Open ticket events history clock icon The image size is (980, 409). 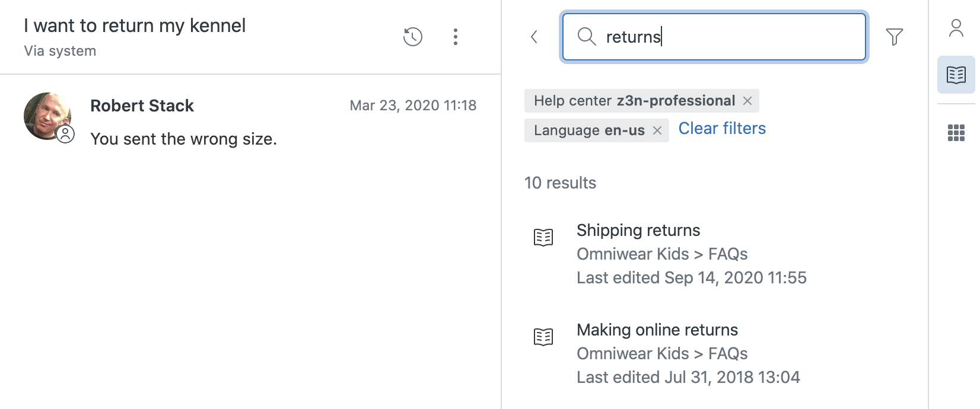click(x=412, y=37)
